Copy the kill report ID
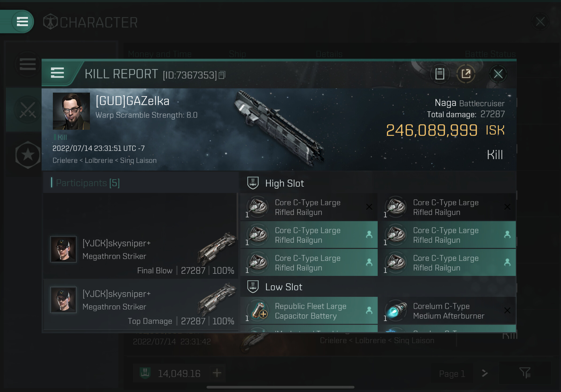 222,75
